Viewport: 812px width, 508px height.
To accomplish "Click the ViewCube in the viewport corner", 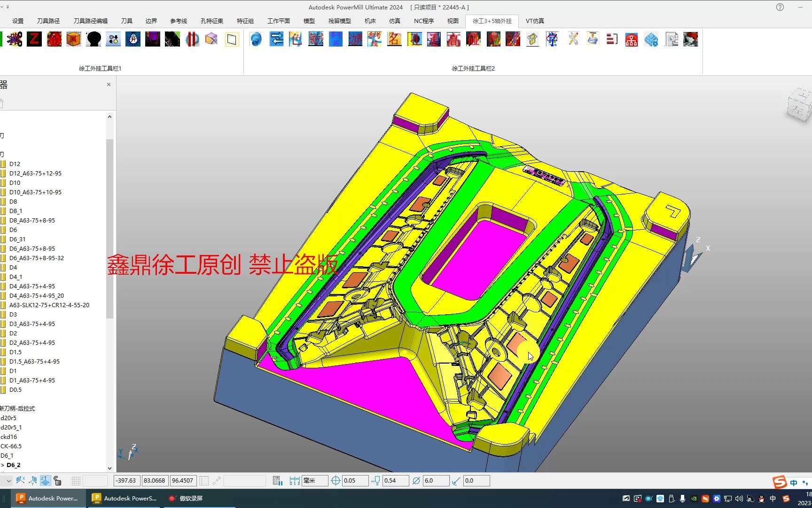I will point(799,105).
